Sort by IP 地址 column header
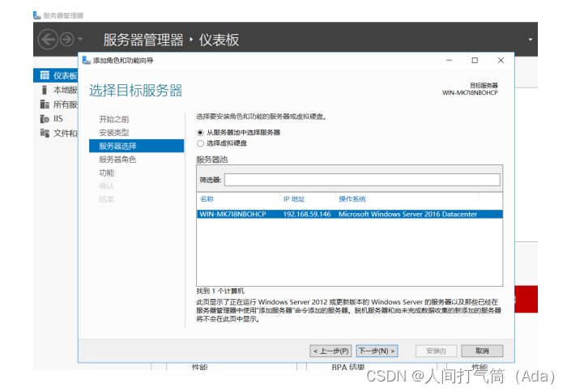The height and width of the screenshot is (392, 567). tap(294, 198)
